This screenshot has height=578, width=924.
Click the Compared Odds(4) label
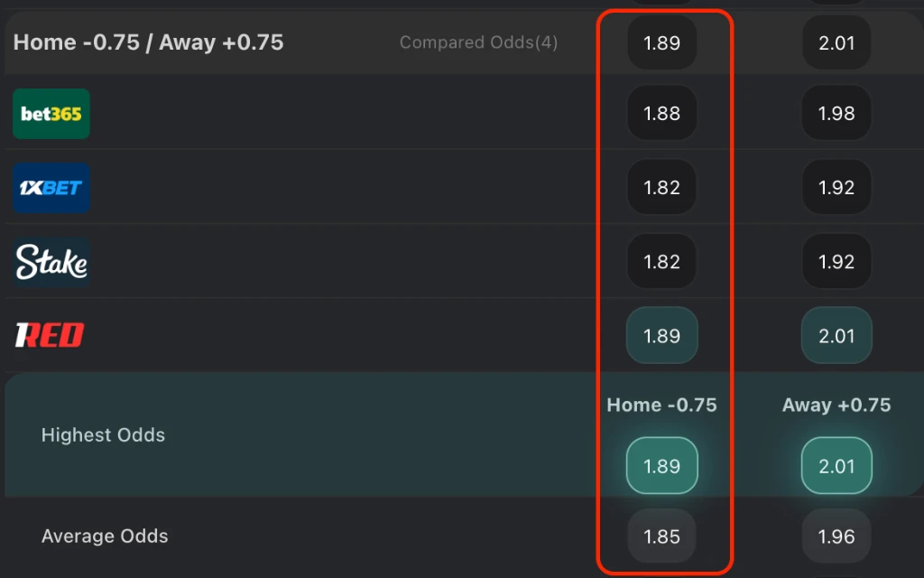[478, 42]
